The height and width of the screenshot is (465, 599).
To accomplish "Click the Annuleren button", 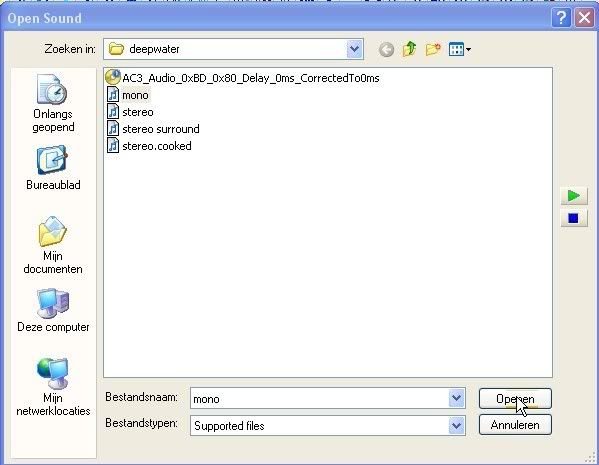I will (x=515, y=424).
